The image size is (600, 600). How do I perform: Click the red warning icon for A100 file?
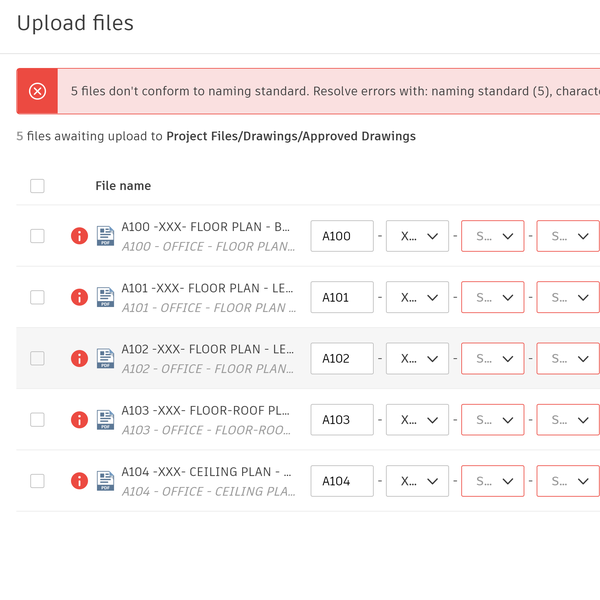[79, 236]
